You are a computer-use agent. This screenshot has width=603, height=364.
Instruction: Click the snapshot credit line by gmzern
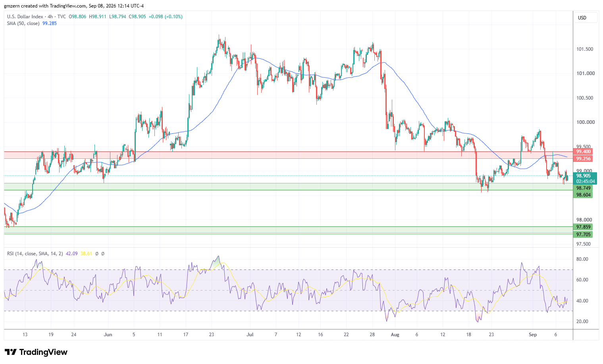coord(74,6)
